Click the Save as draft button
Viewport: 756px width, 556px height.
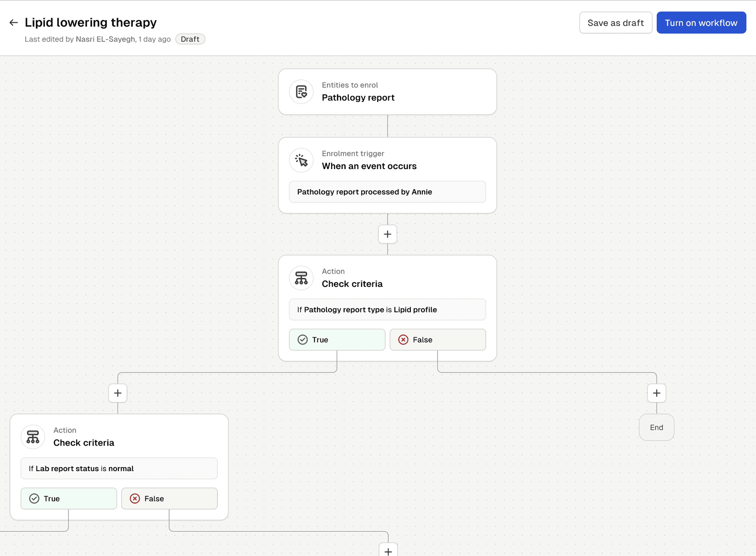(x=615, y=23)
